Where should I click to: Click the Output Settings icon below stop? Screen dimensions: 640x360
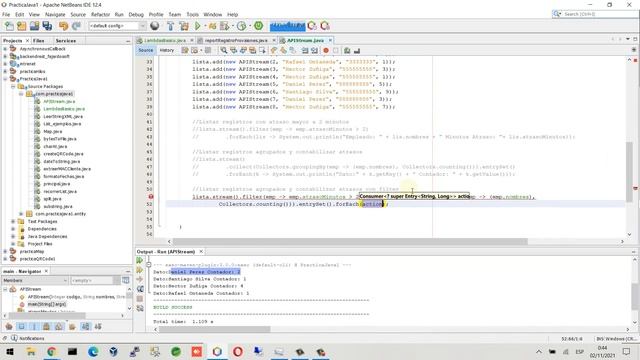pyautogui.click(x=140, y=309)
